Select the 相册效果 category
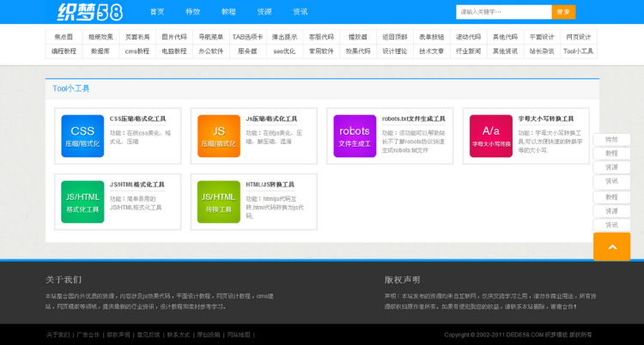Image resolution: width=644 pixels, height=345 pixels. 100,37
